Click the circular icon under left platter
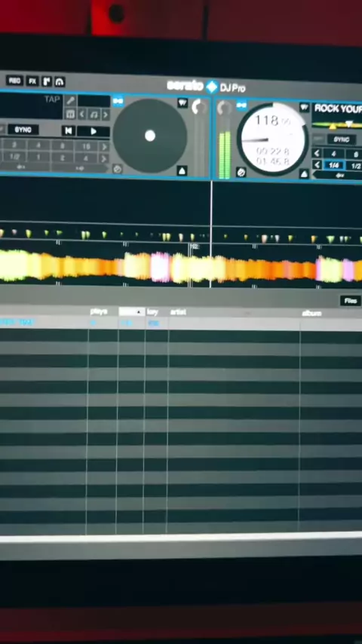The width and height of the screenshot is (362, 644). coord(117,168)
